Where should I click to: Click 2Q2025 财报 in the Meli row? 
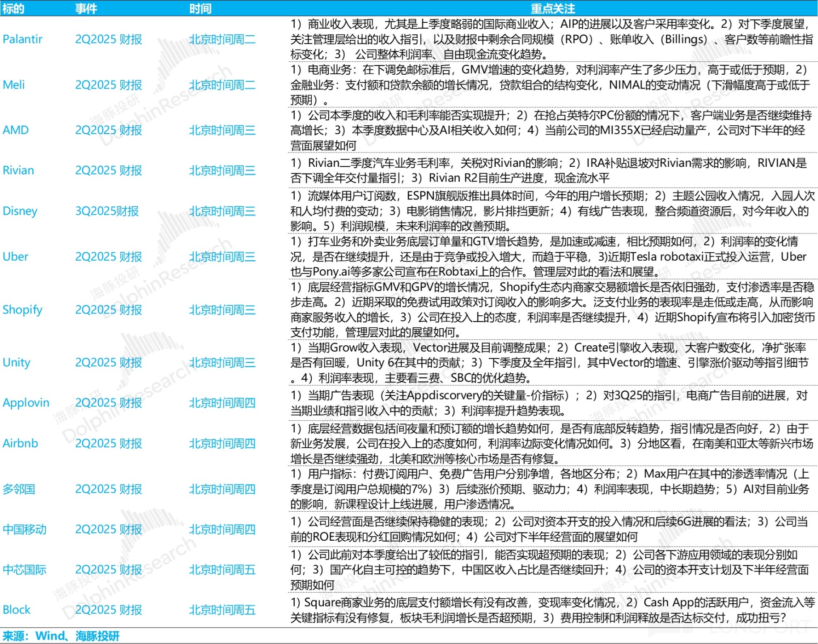coord(109,85)
